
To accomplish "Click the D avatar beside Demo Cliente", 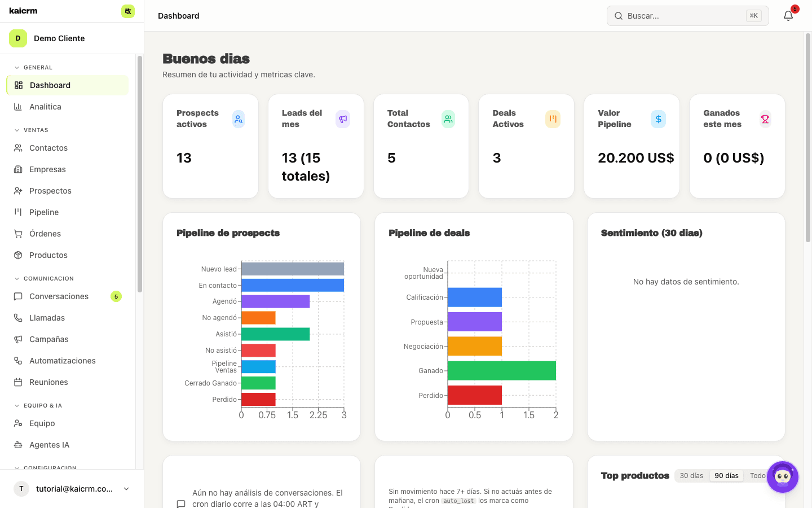I will tap(18, 38).
